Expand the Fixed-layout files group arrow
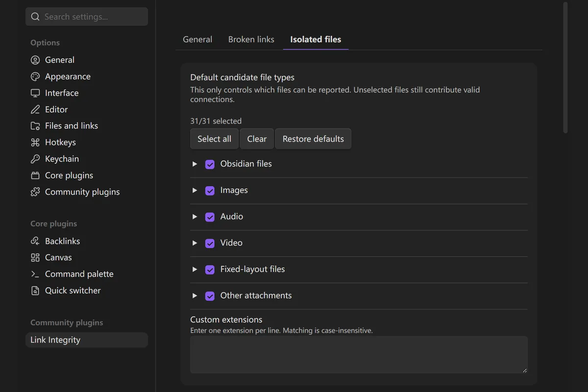Screen dimensions: 588x392 tap(195, 269)
